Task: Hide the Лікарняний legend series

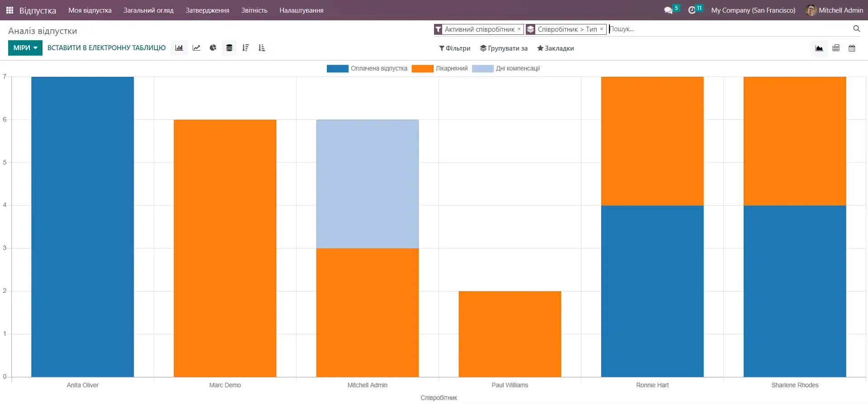Action: pos(439,69)
